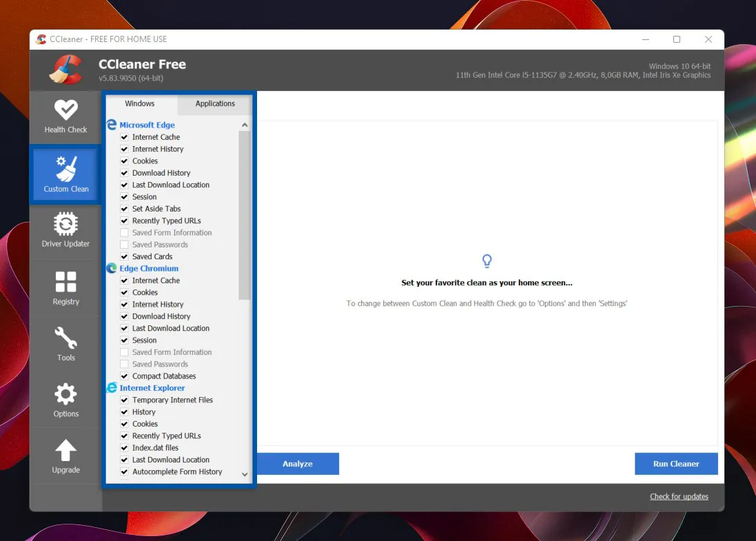
Task: Open the Registry grid icon
Action: point(66,283)
